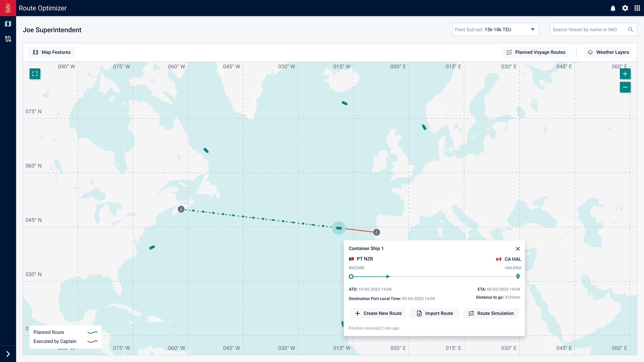The image size is (644, 362).
Task: Open the map view sidebar icon
Action: (x=8, y=24)
